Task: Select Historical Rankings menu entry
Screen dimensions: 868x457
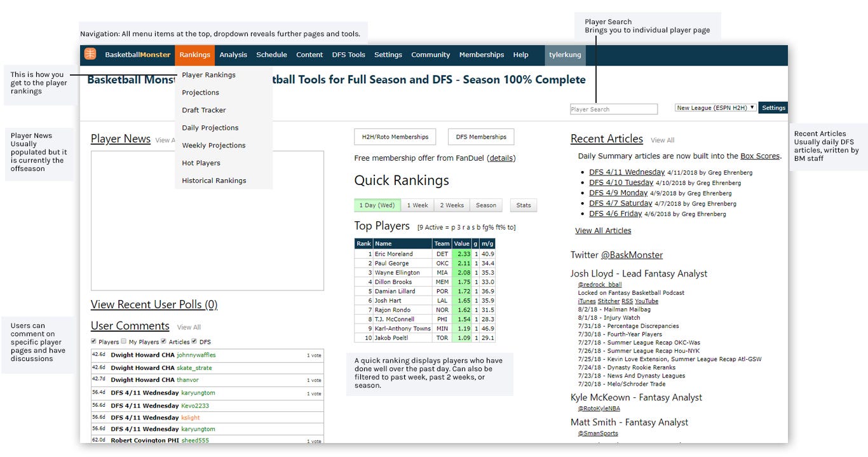Action: pos(214,181)
